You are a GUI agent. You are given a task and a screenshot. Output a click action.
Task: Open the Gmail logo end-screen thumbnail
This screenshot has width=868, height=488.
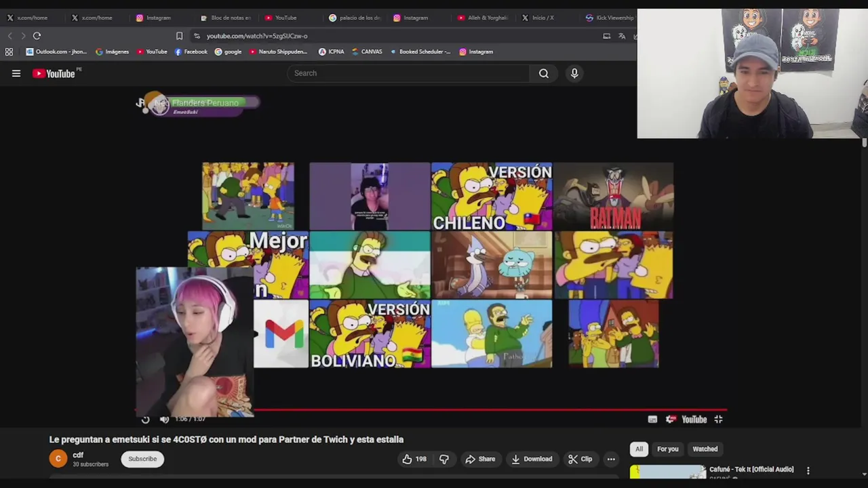click(281, 333)
